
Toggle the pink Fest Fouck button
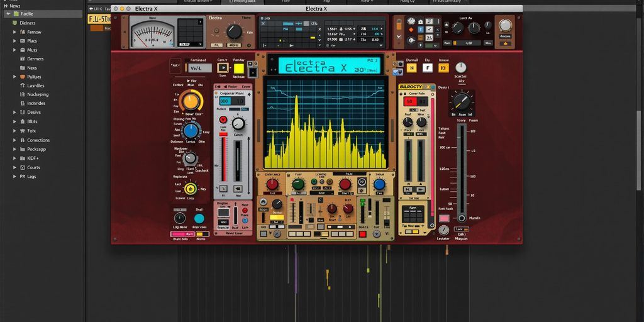click(x=444, y=217)
